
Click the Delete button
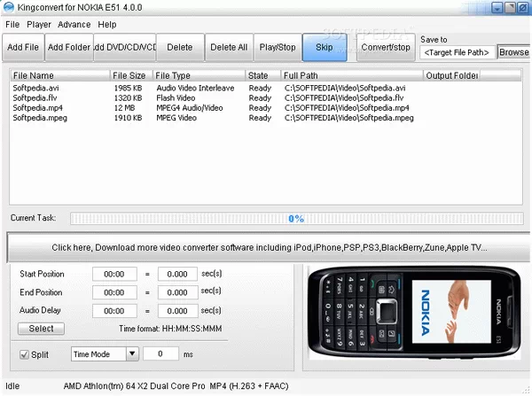coord(180,47)
